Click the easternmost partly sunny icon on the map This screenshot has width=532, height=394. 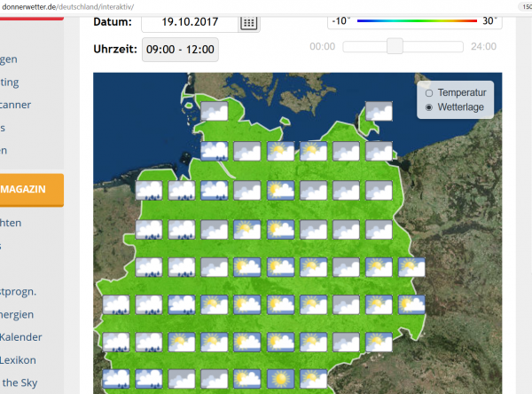click(x=412, y=266)
